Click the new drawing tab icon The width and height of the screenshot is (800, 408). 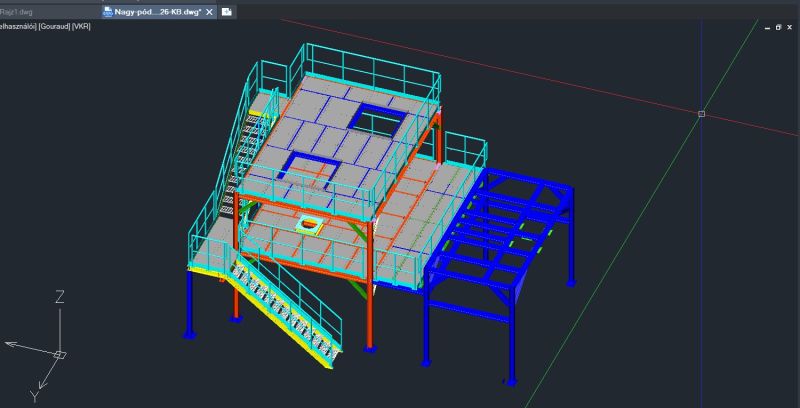(227, 12)
